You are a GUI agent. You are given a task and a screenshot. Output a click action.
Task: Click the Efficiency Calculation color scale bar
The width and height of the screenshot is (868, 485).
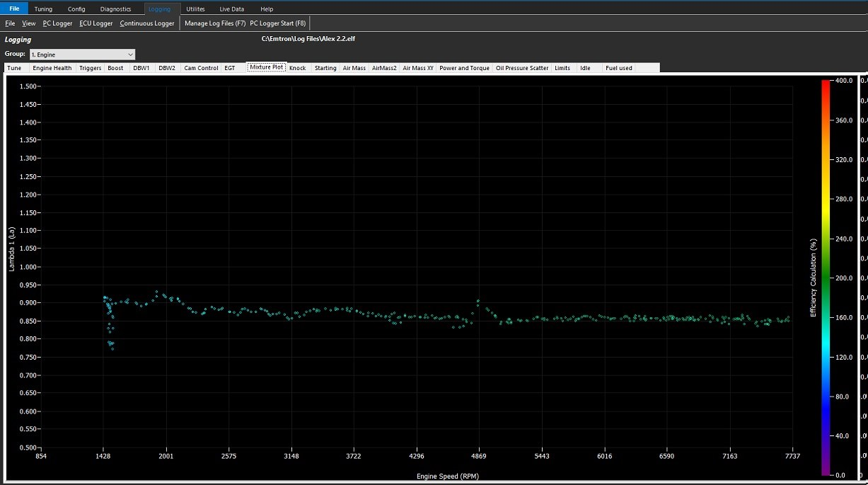coord(826,278)
